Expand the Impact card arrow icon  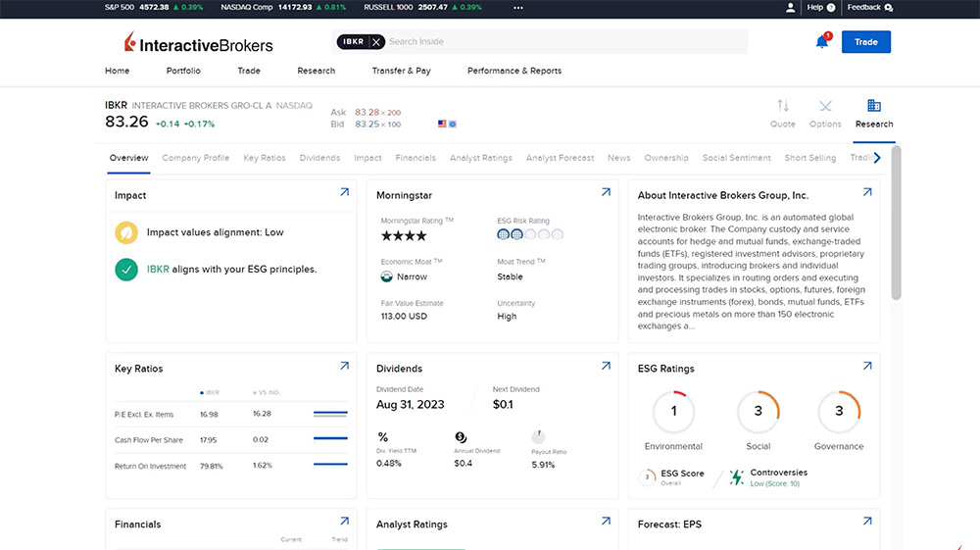[344, 193]
